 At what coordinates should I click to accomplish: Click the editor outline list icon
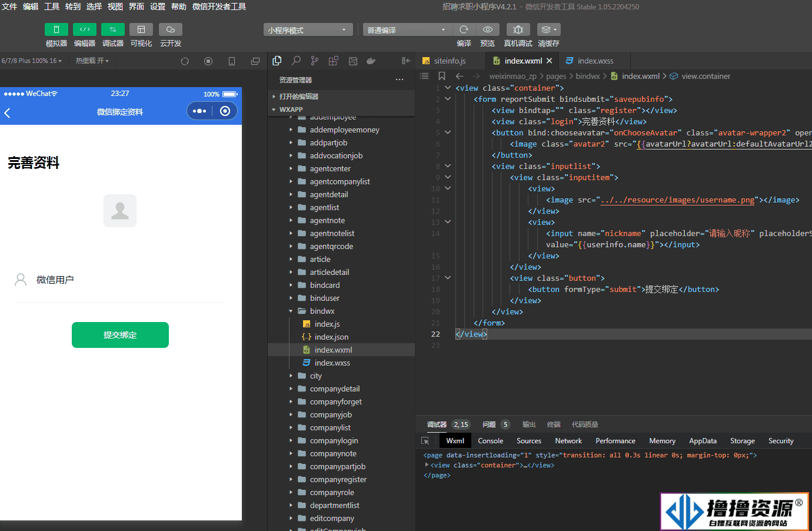click(x=424, y=76)
